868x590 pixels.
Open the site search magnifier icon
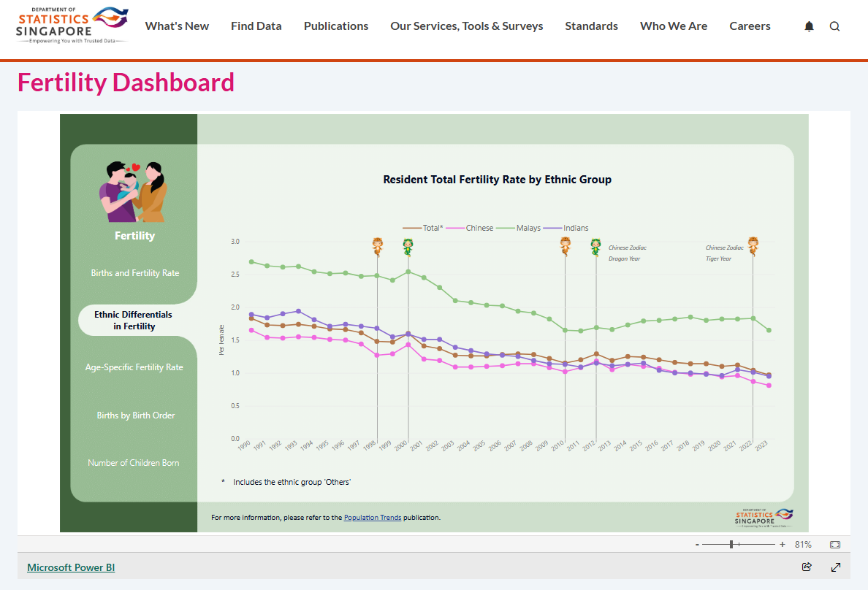point(834,26)
